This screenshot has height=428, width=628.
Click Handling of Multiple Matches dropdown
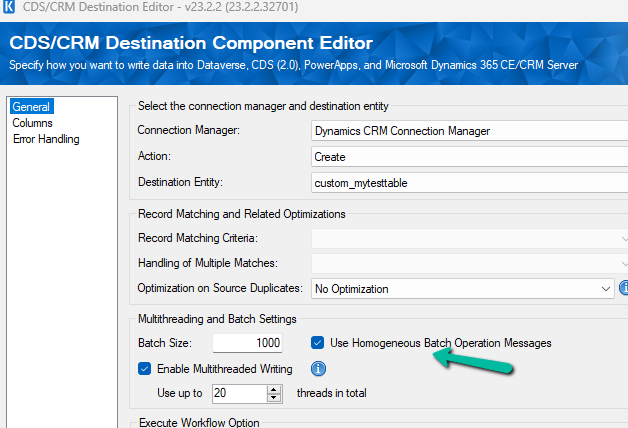(469, 263)
